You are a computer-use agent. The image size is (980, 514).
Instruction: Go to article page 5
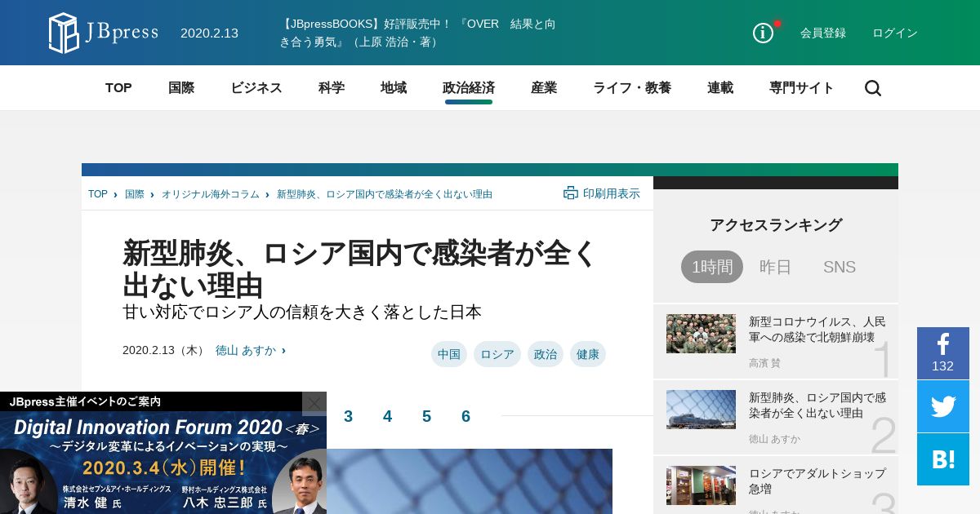(x=426, y=416)
